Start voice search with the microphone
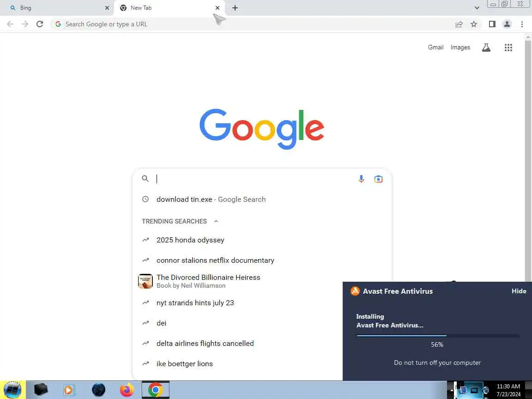Viewport: 532px width, 399px height. 361,179
